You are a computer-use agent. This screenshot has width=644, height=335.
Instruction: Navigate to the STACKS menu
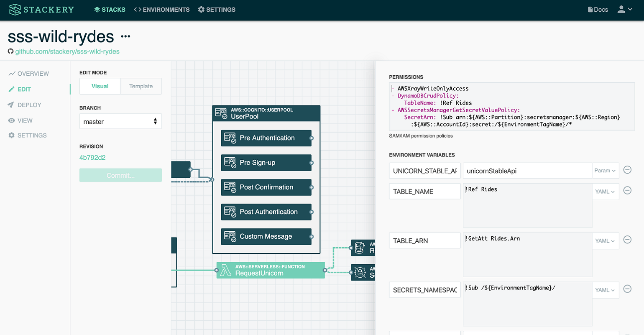point(110,9)
